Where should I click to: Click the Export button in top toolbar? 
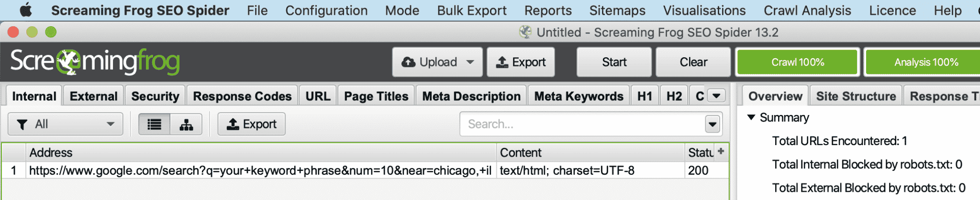521,62
